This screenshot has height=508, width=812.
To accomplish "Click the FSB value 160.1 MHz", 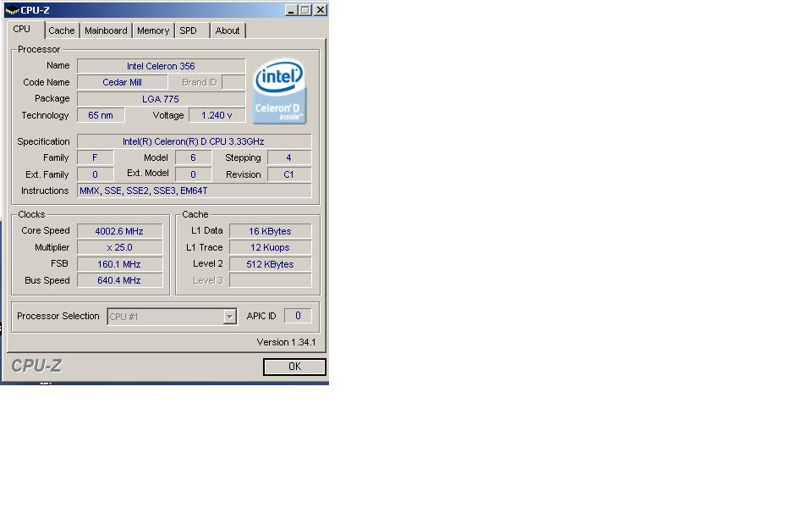I will coord(119,264).
